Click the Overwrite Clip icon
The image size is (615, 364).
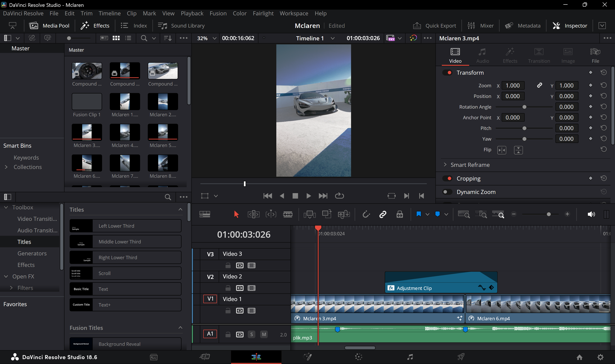327,214
